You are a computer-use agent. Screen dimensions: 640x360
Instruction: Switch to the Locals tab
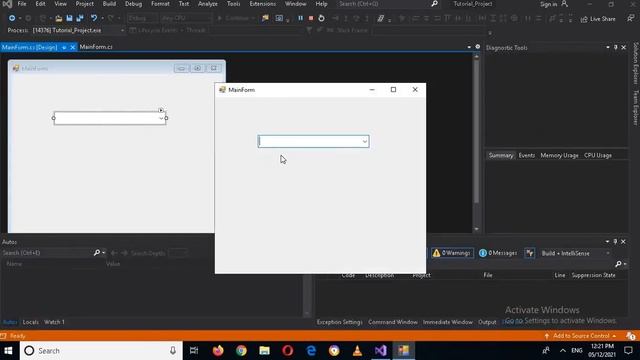[31, 322]
